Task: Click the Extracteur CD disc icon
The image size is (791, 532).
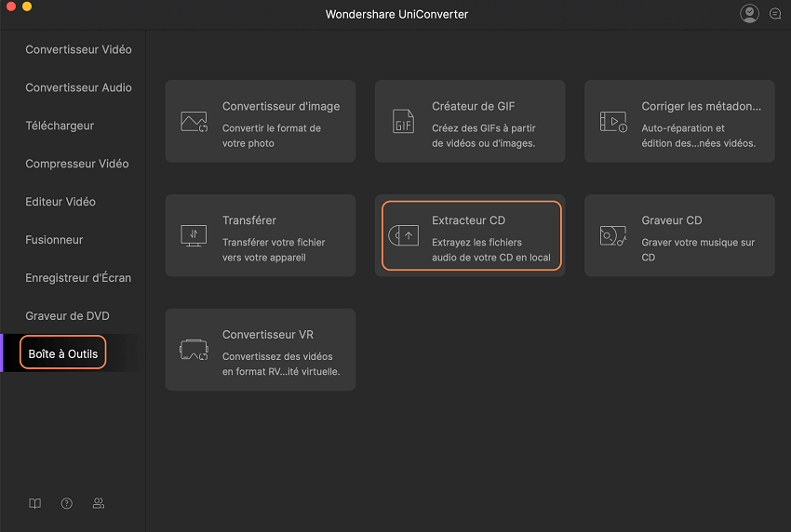Action: click(403, 236)
